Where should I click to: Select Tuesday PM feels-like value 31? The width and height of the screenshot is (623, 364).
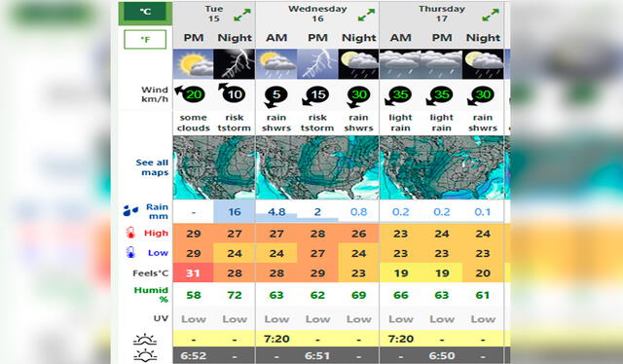tap(194, 273)
